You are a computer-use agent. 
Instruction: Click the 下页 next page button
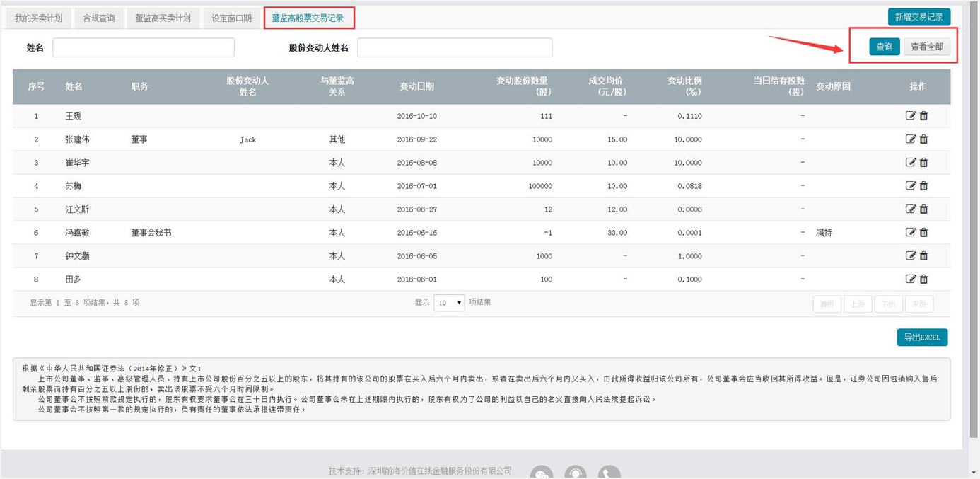(888, 304)
